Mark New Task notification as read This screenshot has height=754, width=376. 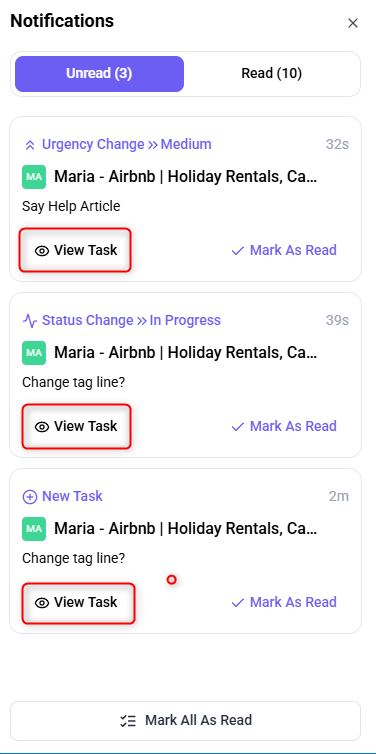(x=284, y=602)
